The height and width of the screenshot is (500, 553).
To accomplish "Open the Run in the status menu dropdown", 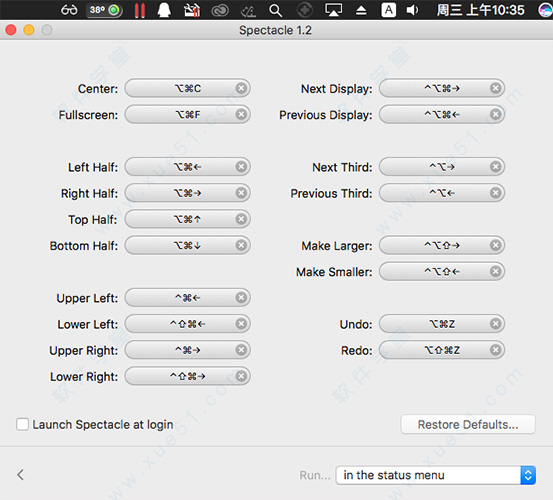I will coord(436,475).
